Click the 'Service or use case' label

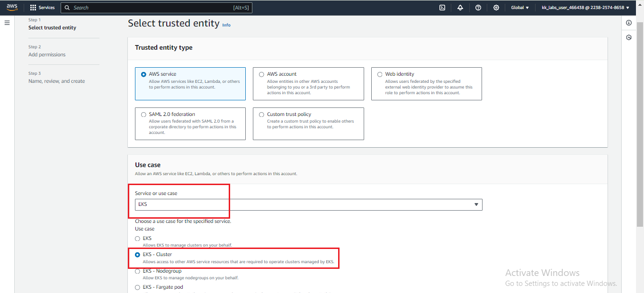(x=156, y=193)
